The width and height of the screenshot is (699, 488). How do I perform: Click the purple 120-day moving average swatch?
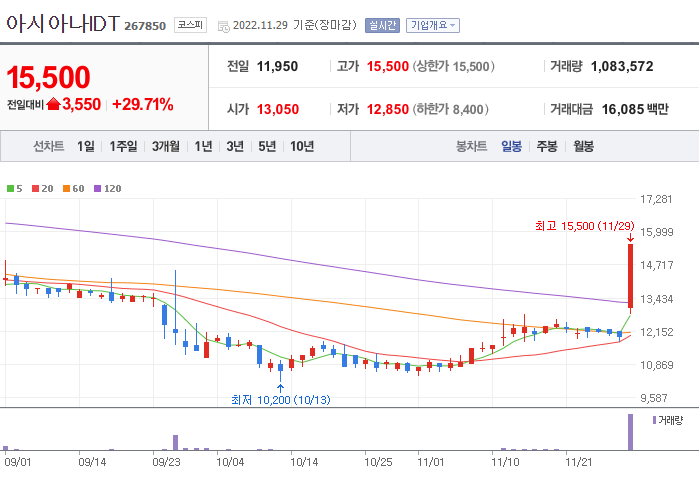click(98, 189)
